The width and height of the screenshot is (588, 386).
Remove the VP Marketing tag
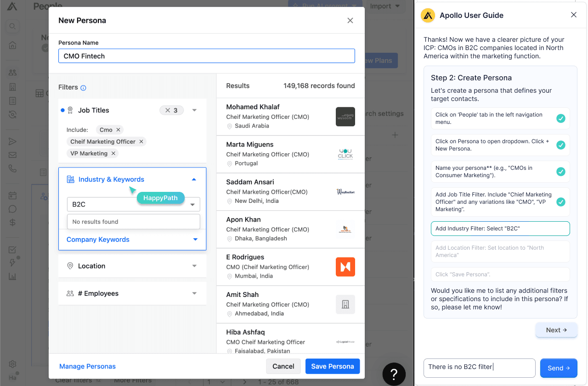[113, 153]
